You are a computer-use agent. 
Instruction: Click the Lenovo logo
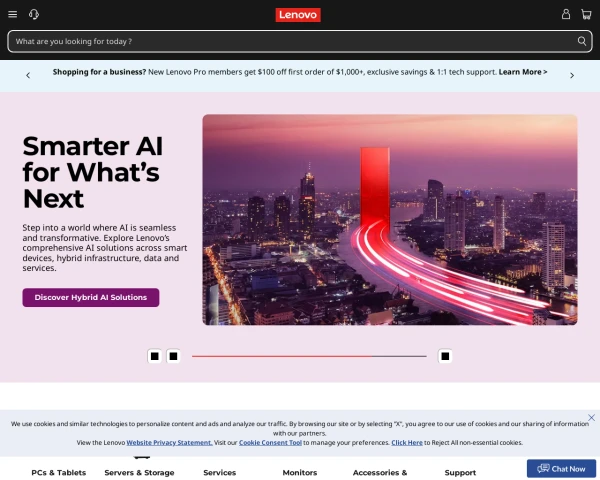point(298,15)
